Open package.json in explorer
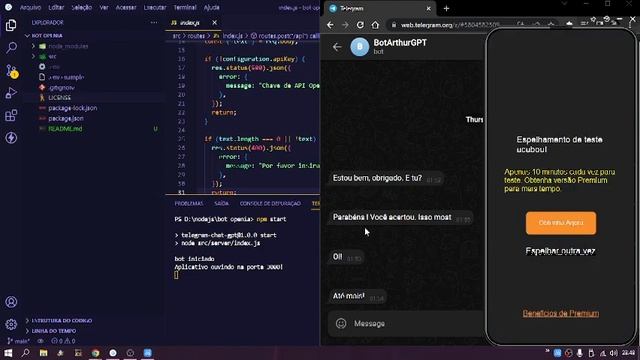This screenshot has width=640, height=360. 66,118
